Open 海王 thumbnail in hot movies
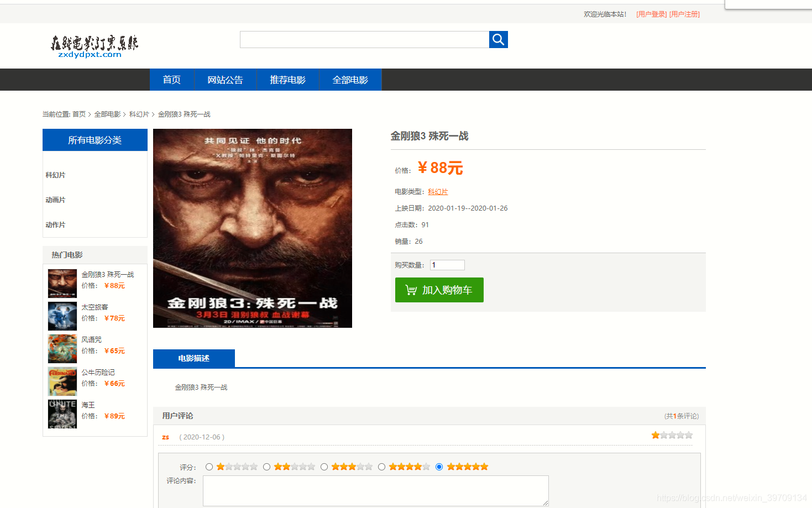The image size is (812, 508). pos(62,414)
